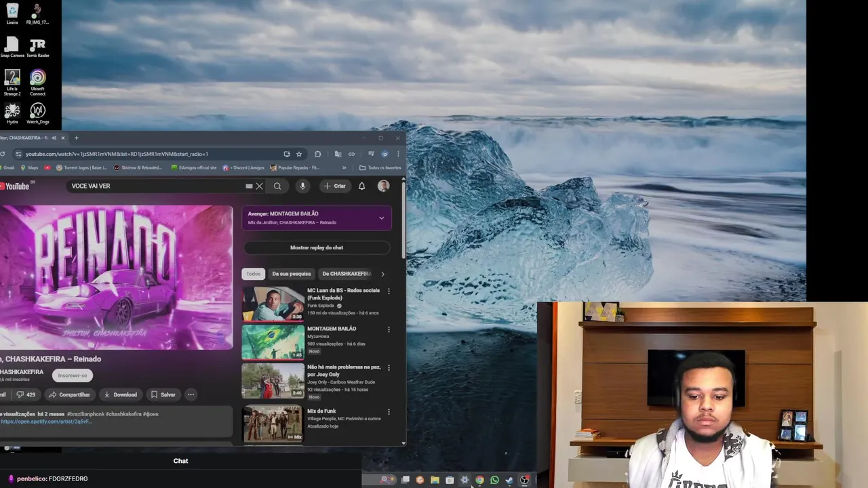
Task: Open the Life Is Strange 2 desktop shortcut
Action: coord(12,82)
